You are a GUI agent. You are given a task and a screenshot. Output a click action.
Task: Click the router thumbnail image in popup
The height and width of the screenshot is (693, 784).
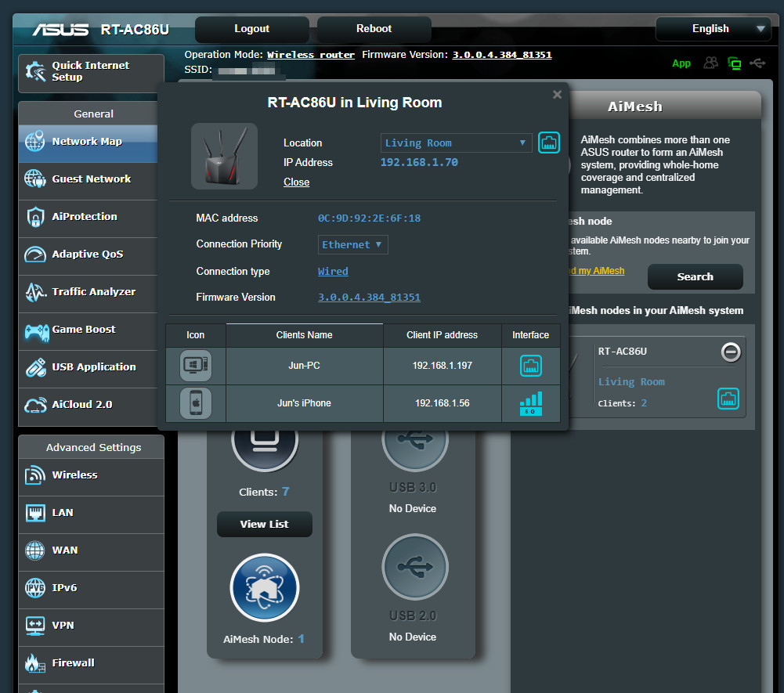224,156
